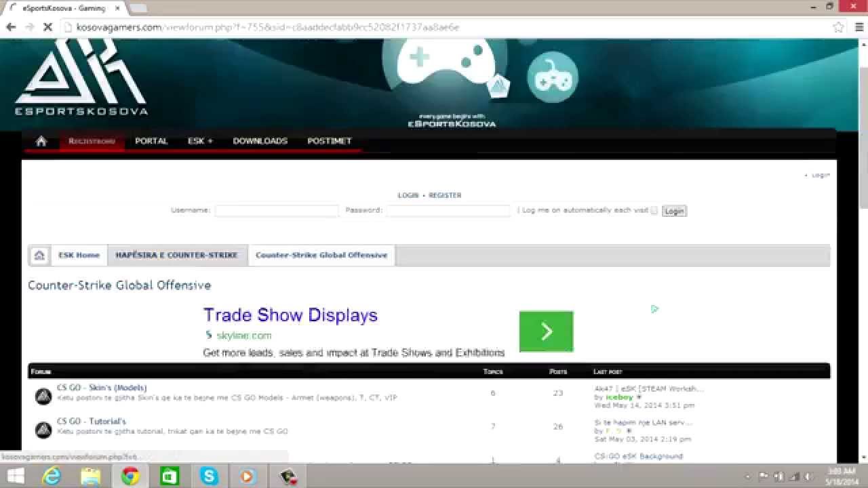Viewport: 868px width, 488px height.
Task: Click the green arrow on the ad banner
Action: coord(546,331)
